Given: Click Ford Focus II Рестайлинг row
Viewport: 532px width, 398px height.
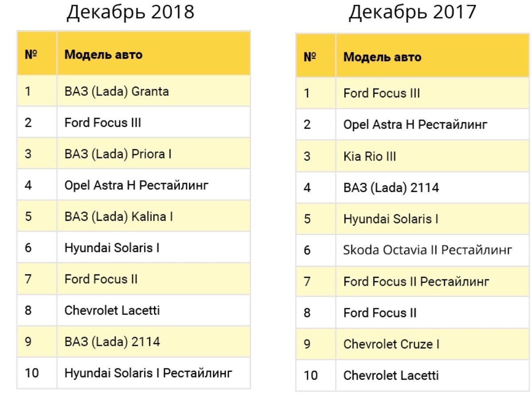Looking at the screenshot, I should coord(412,281).
